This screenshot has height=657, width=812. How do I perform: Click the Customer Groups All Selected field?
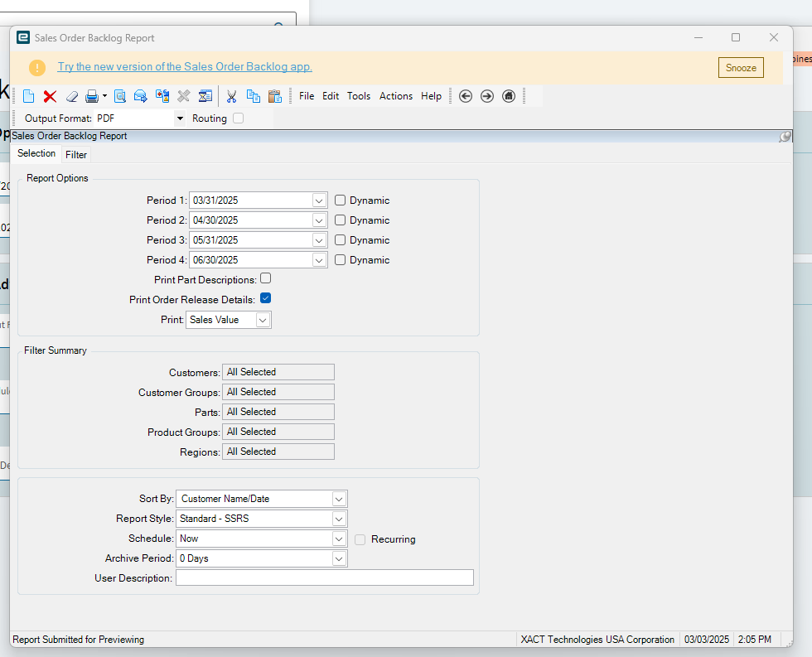click(x=278, y=392)
